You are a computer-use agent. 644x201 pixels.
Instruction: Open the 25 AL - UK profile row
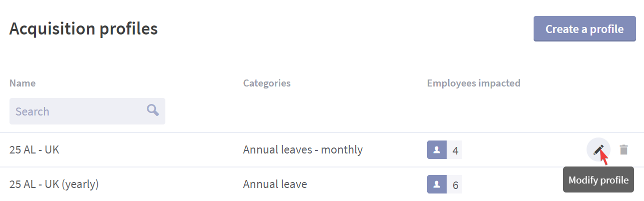[322, 149]
